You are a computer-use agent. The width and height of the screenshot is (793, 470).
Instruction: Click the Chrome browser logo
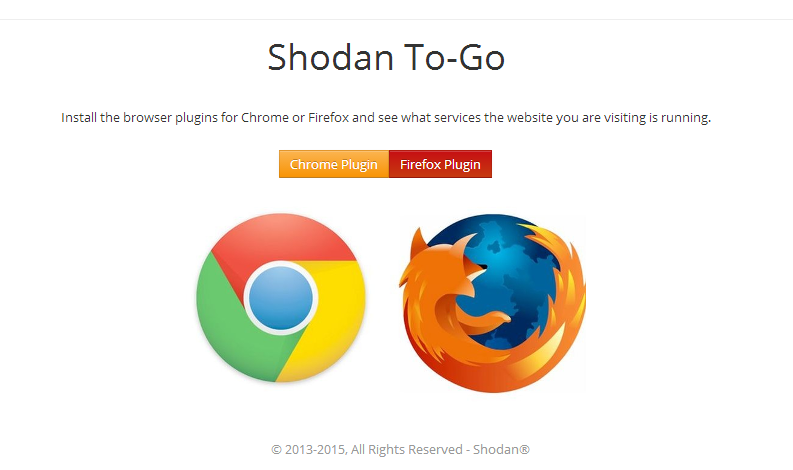click(x=281, y=297)
